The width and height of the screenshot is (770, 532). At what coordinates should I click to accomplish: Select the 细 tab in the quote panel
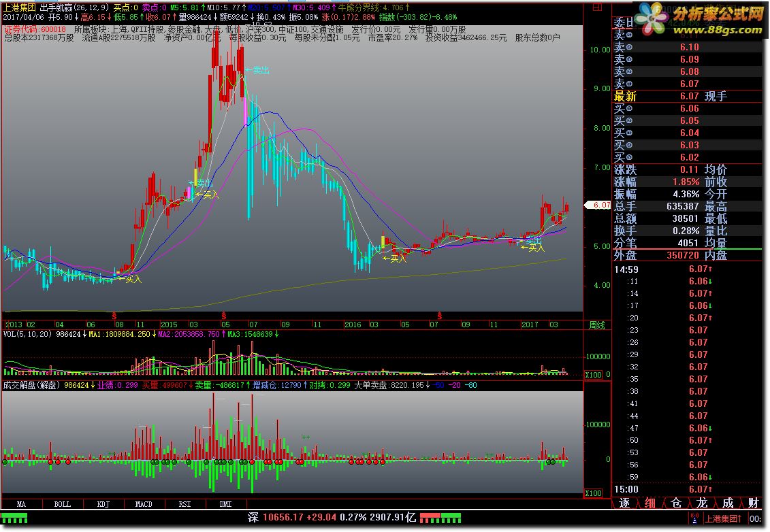point(650,503)
